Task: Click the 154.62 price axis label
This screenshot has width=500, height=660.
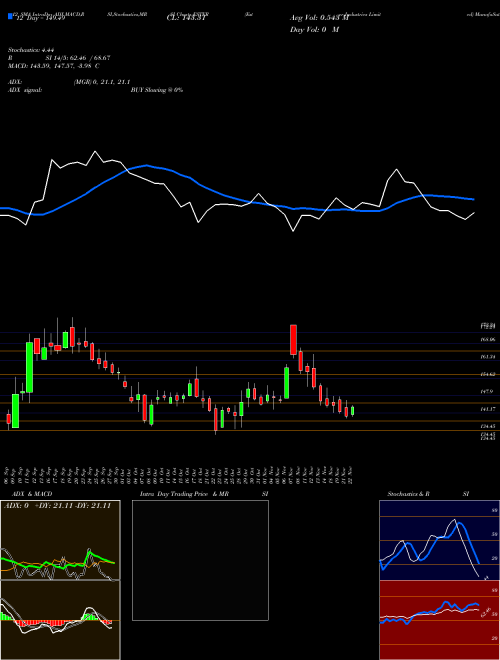Action: 489,374
